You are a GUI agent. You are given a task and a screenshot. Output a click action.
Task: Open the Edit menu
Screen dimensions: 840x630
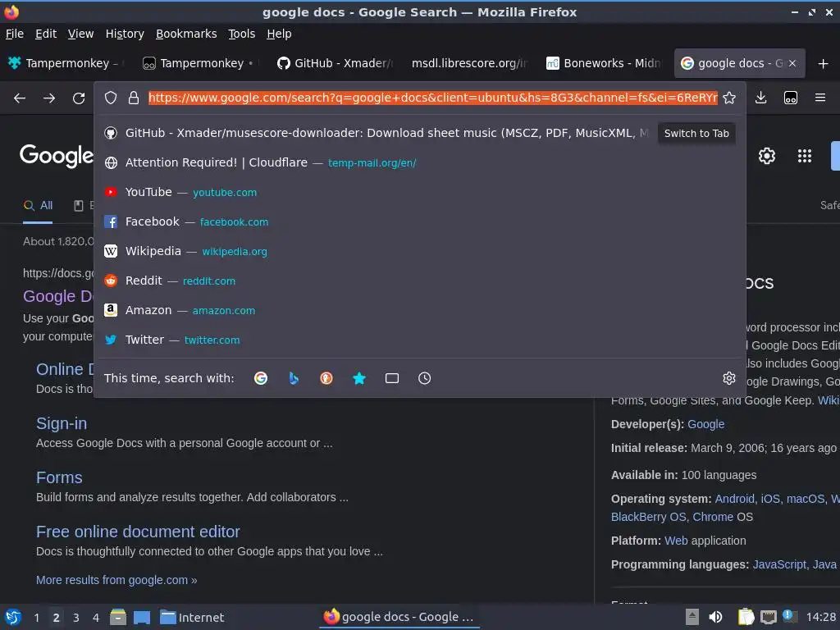coord(46,34)
